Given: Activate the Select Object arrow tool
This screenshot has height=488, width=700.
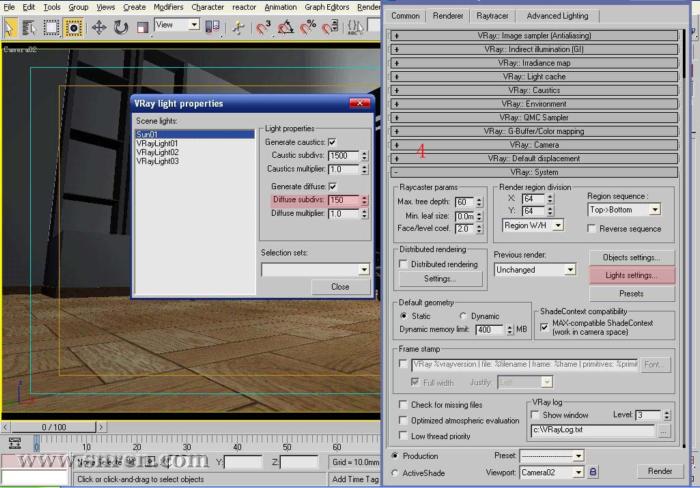Looking at the screenshot, I should (10, 26).
